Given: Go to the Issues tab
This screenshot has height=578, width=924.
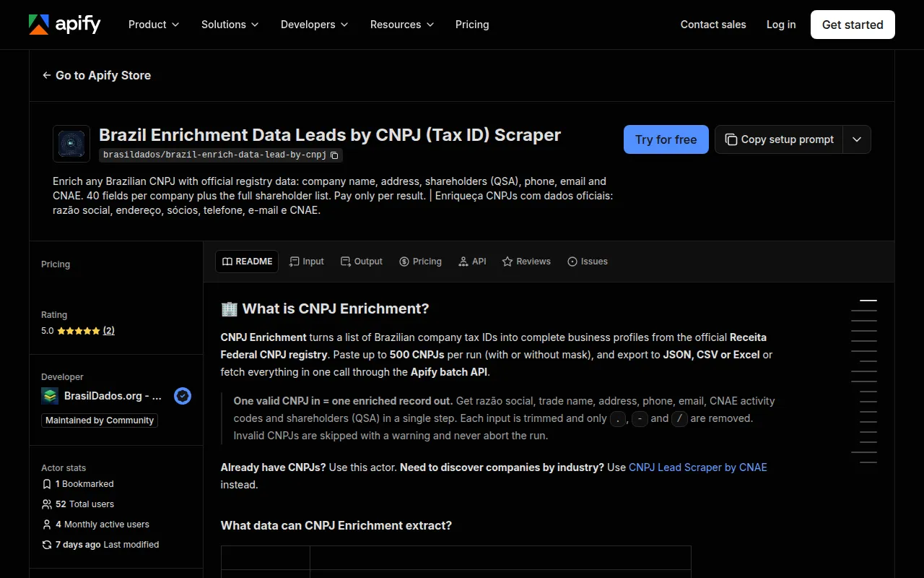Looking at the screenshot, I should click(x=588, y=262).
